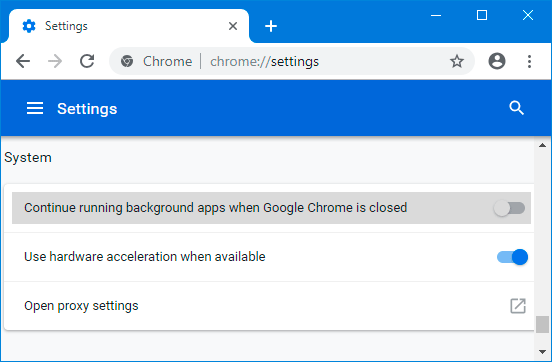Open proxy settings external link icon
This screenshot has height=362, width=552.
click(x=518, y=306)
